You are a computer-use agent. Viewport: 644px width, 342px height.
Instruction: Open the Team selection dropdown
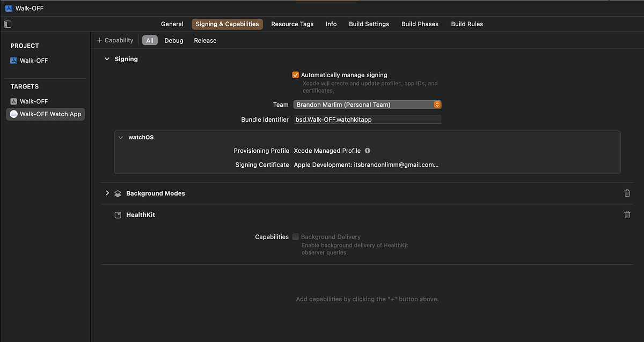437,105
